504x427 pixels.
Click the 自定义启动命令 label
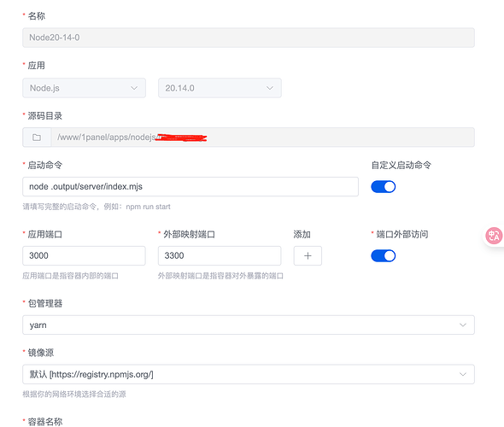tap(401, 165)
